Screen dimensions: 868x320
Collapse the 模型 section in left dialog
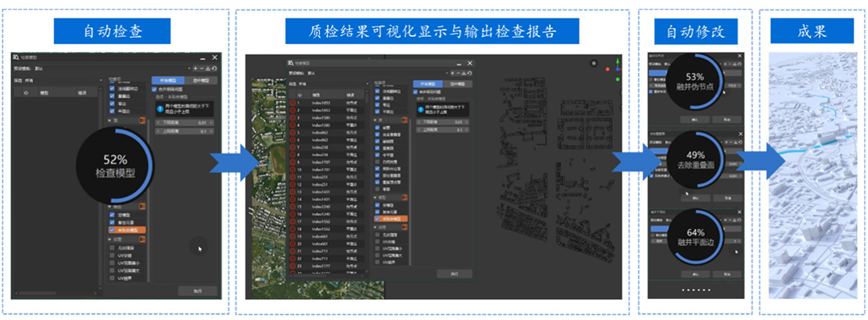click(109, 207)
